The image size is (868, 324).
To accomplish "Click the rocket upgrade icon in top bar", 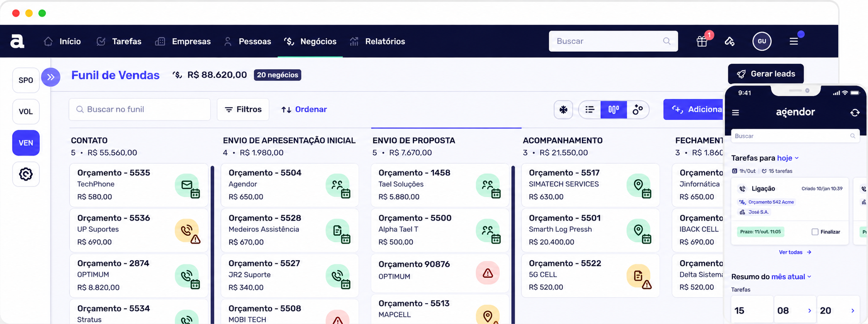I will coord(730,41).
